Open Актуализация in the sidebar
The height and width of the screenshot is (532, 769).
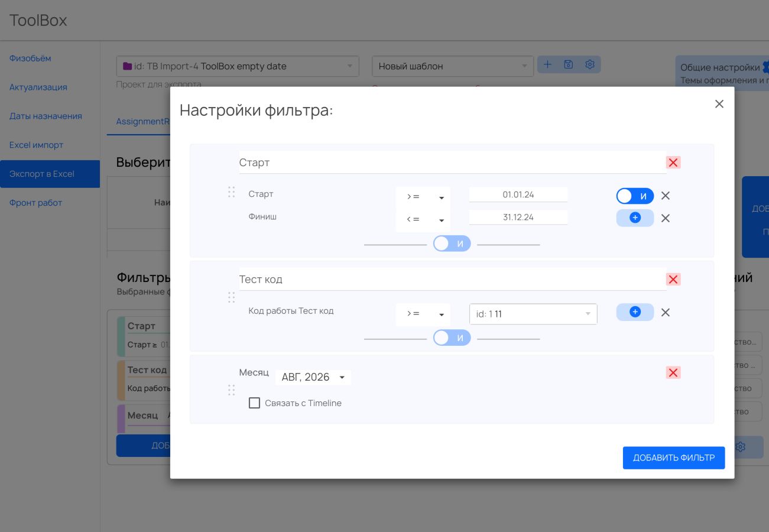point(38,87)
